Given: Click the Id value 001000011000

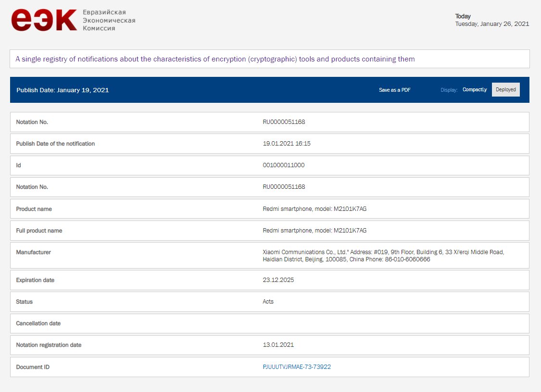Looking at the screenshot, I should coord(283,165).
